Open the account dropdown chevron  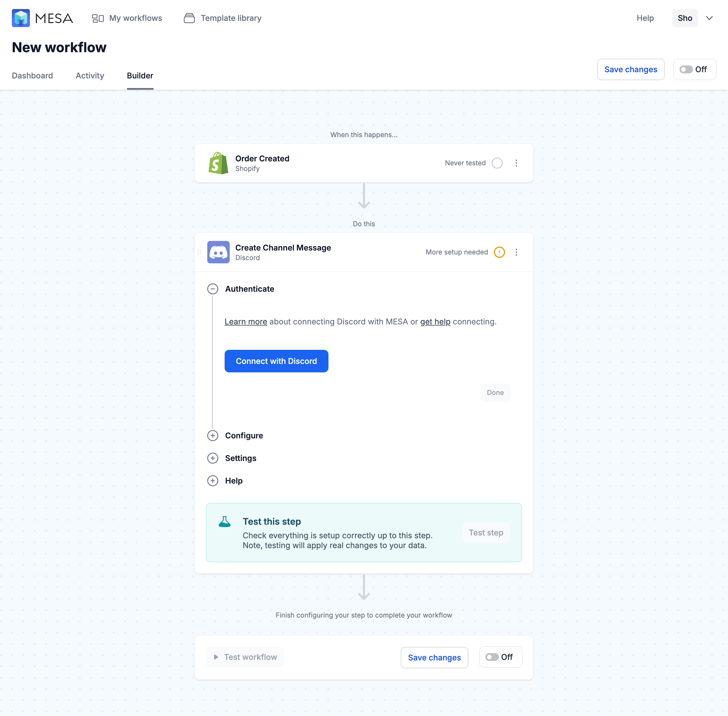click(x=709, y=18)
